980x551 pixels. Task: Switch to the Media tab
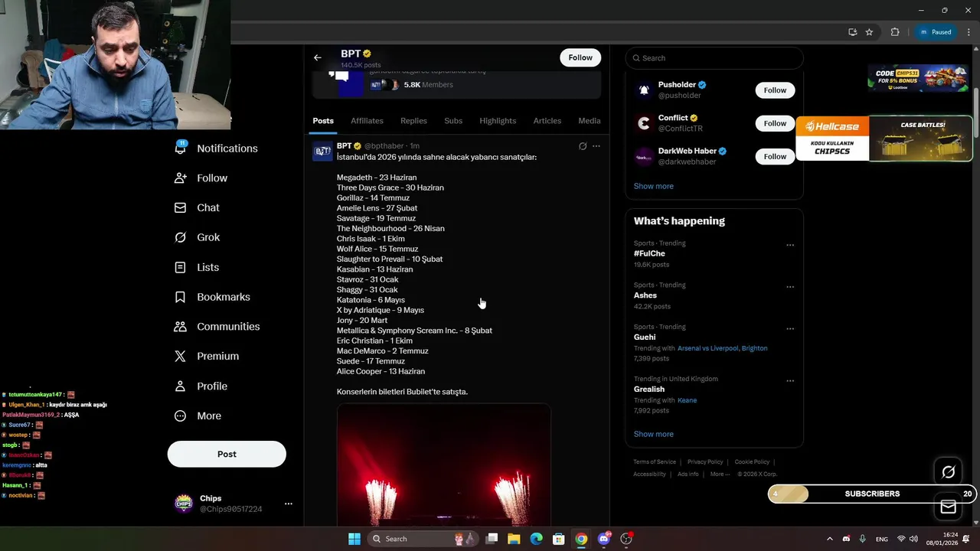590,121
